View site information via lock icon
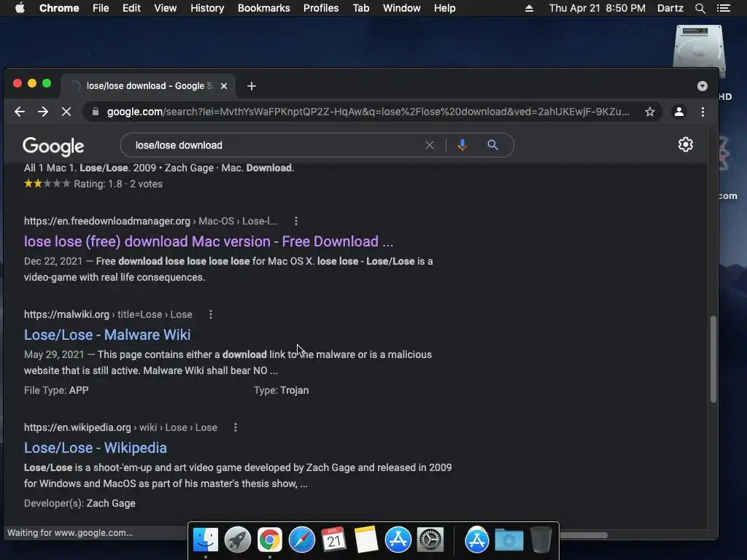747x560 pixels. 96,112
